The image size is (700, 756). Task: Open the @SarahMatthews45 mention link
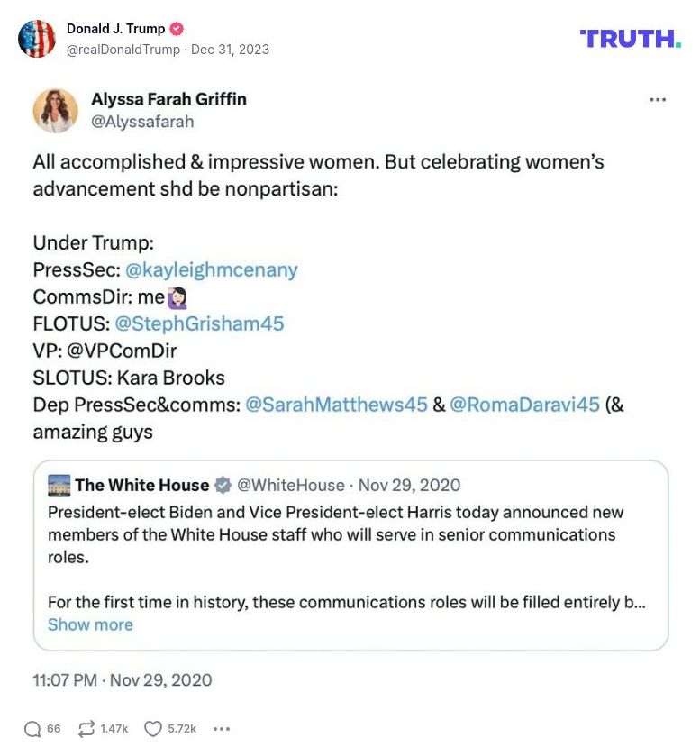336,405
